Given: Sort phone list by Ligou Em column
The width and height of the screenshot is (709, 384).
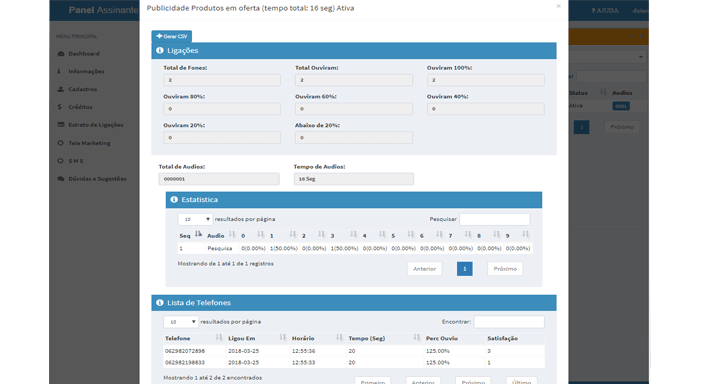Looking at the screenshot, I should [257, 338].
